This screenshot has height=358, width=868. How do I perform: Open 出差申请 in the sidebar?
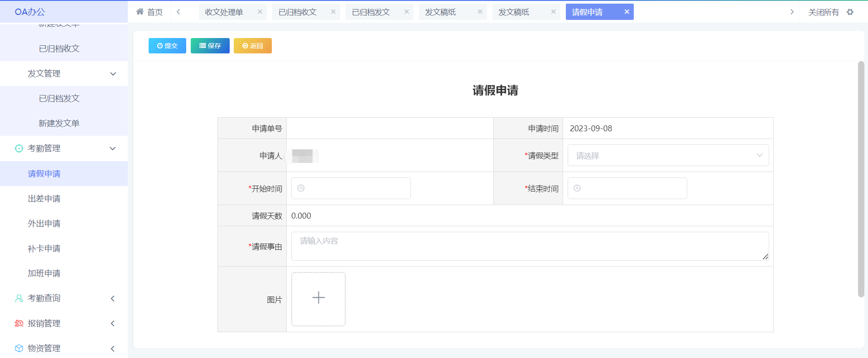pyautogui.click(x=44, y=199)
